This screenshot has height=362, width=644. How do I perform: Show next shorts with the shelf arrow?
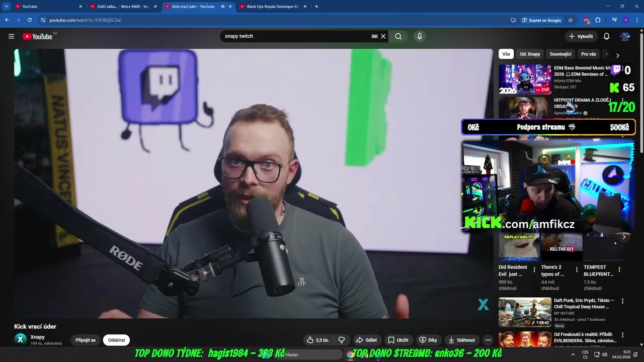pos(624,237)
